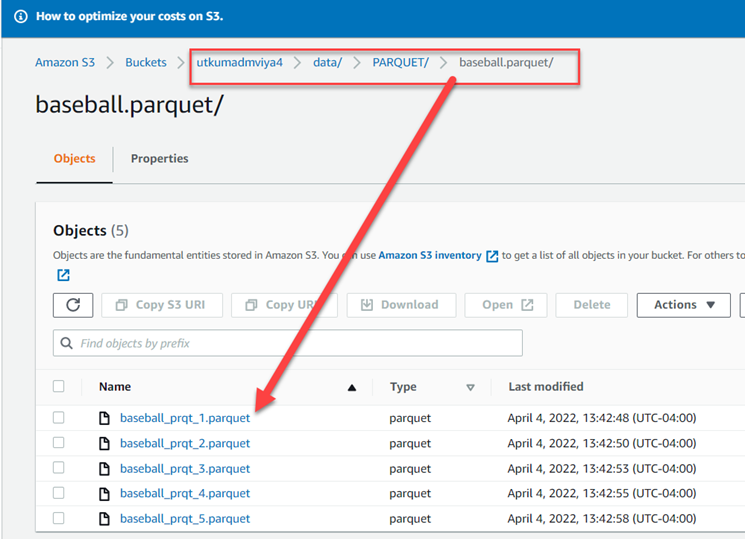Open the data/ folder breadcrumb

(327, 62)
